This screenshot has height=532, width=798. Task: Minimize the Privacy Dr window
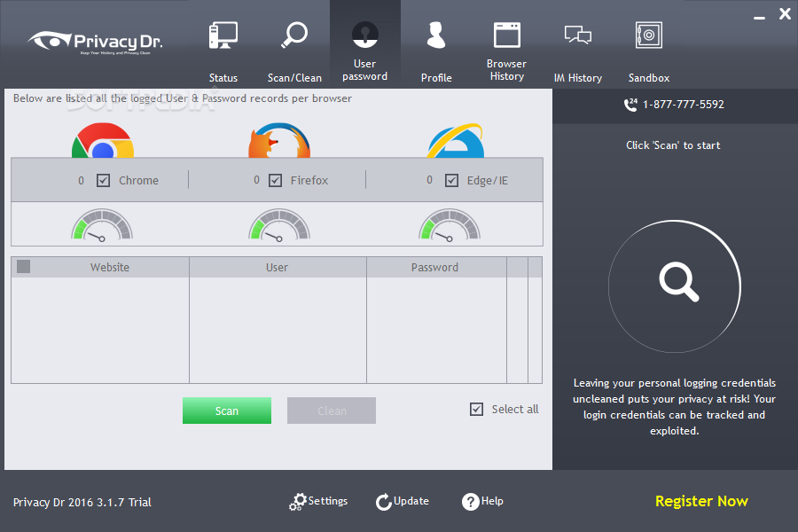[759, 18]
